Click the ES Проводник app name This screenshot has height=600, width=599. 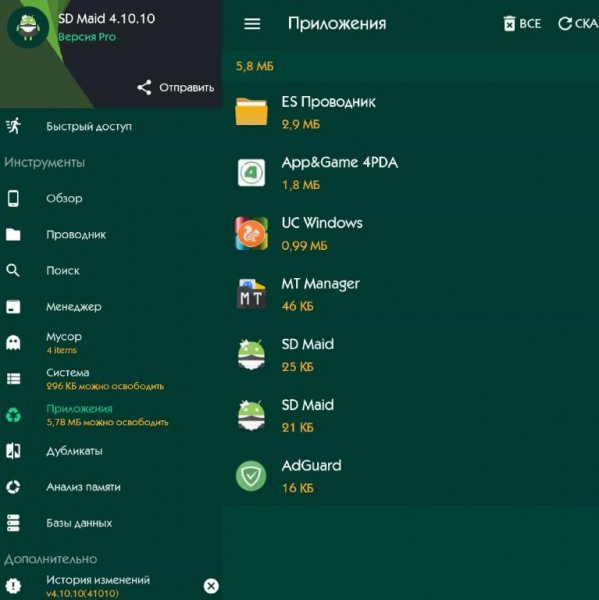point(328,102)
